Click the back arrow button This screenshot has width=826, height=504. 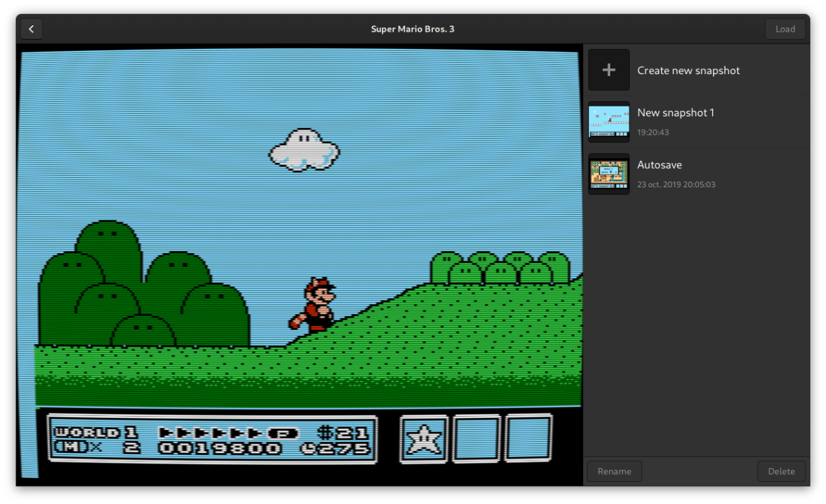[x=31, y=29]
